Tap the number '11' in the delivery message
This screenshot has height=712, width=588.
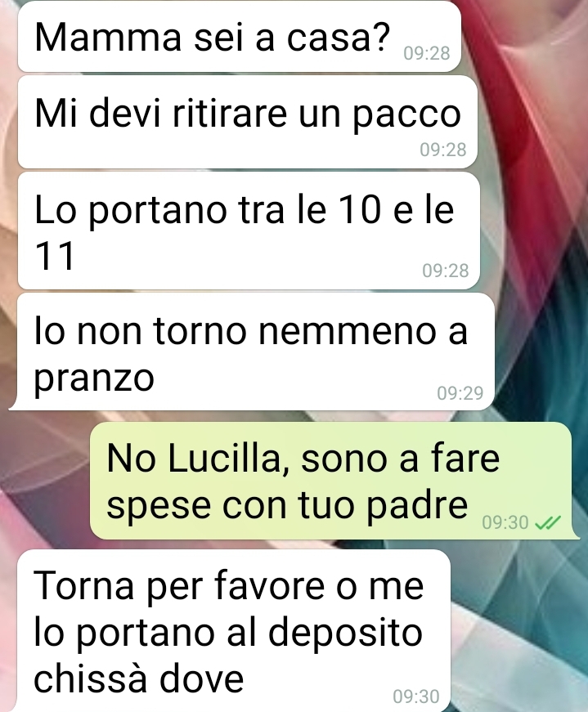[x=55, y=257]
